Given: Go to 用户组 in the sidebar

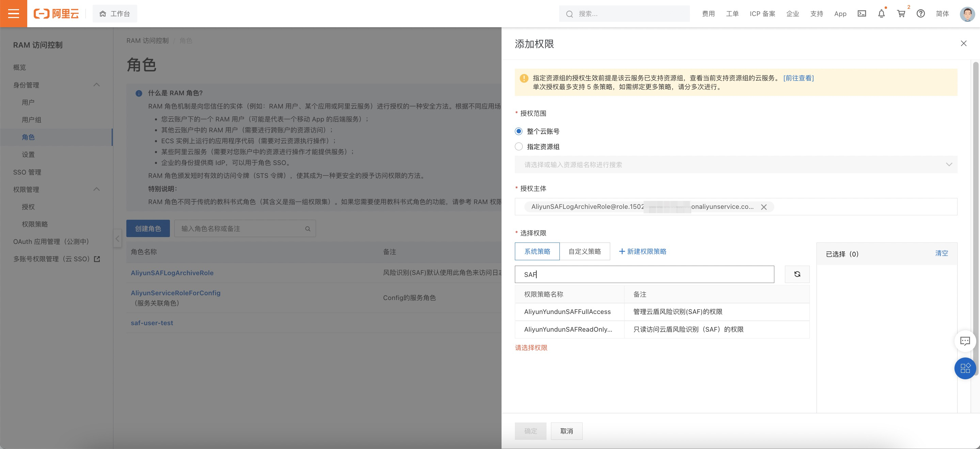Looking at the screenshot, I should click(32, 120).
